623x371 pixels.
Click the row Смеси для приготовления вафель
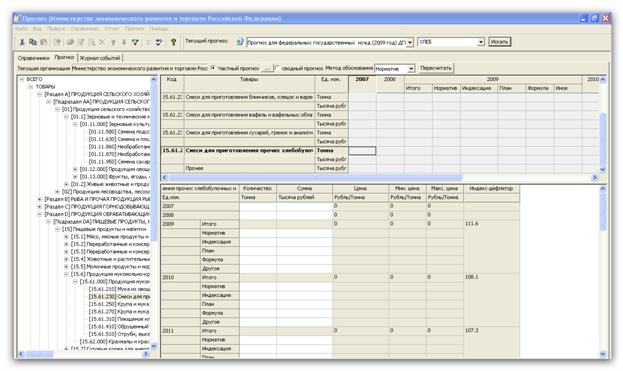pos(249,115)
